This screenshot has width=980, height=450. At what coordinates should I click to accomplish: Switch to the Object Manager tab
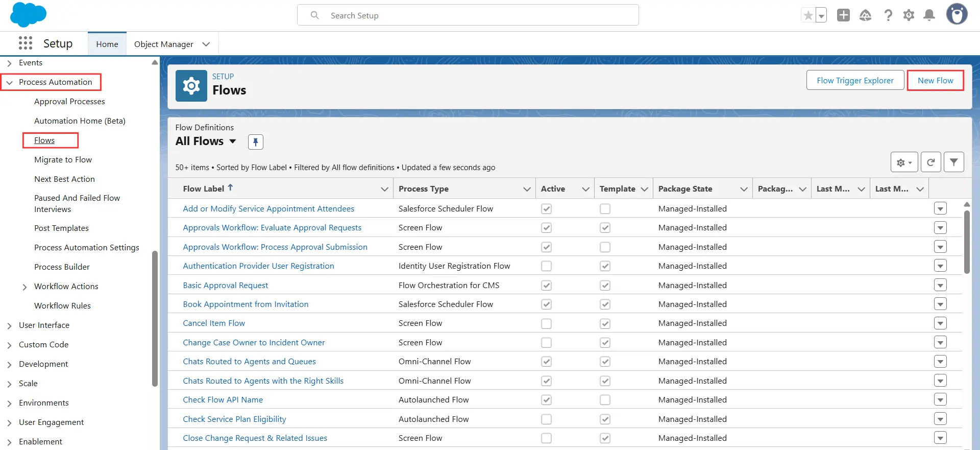[x=163, y=44]
